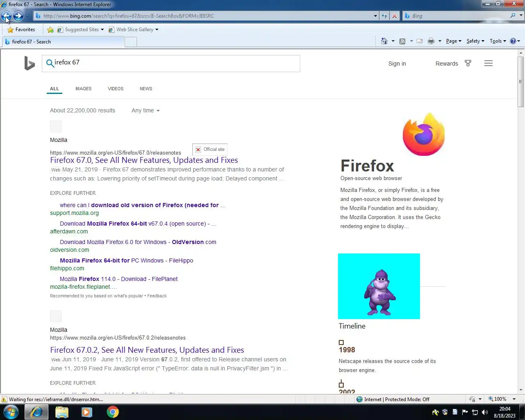Open the Home button dropdown arrow

[x=393, y=41]
